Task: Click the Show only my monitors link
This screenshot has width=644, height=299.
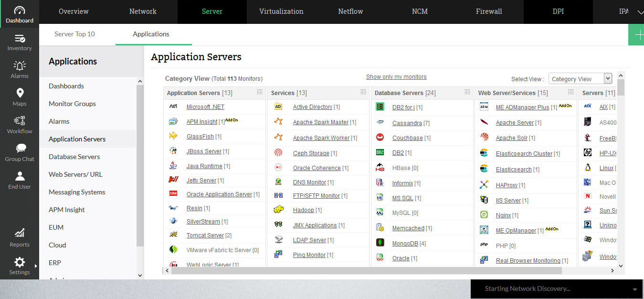Action: click(x=396, y=77)
